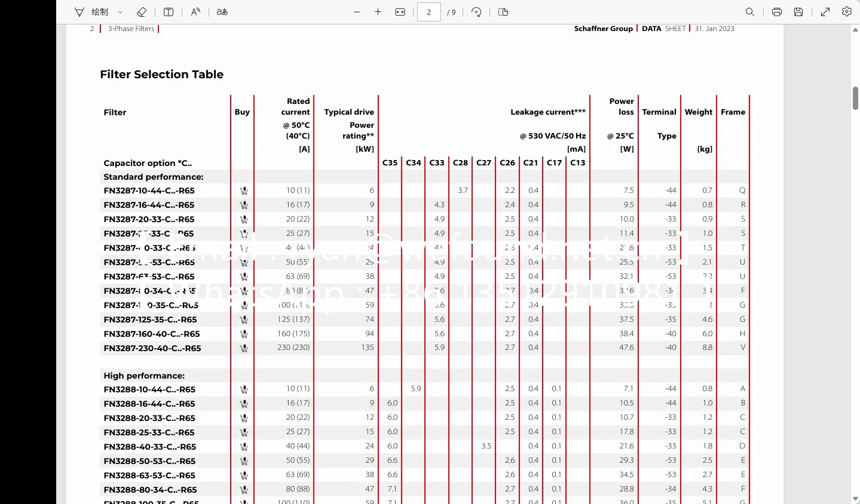860x504 pixels.
Task: Click the filter name FN3288-40-33-C..-R65
Action: point(150,447)
